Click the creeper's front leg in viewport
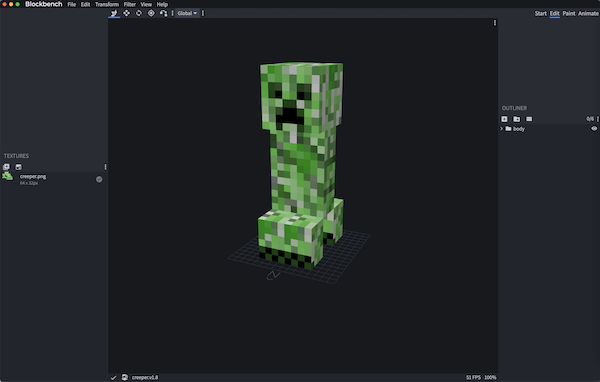The image size is (600, 382). tap(290, 239)
